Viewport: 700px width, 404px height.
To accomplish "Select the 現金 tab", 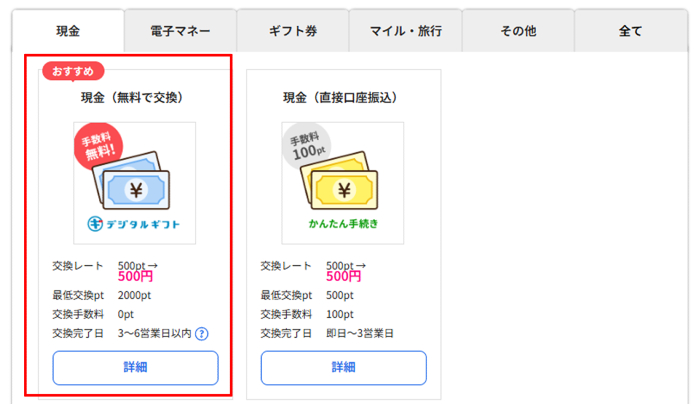I will [x=67, y=31].
